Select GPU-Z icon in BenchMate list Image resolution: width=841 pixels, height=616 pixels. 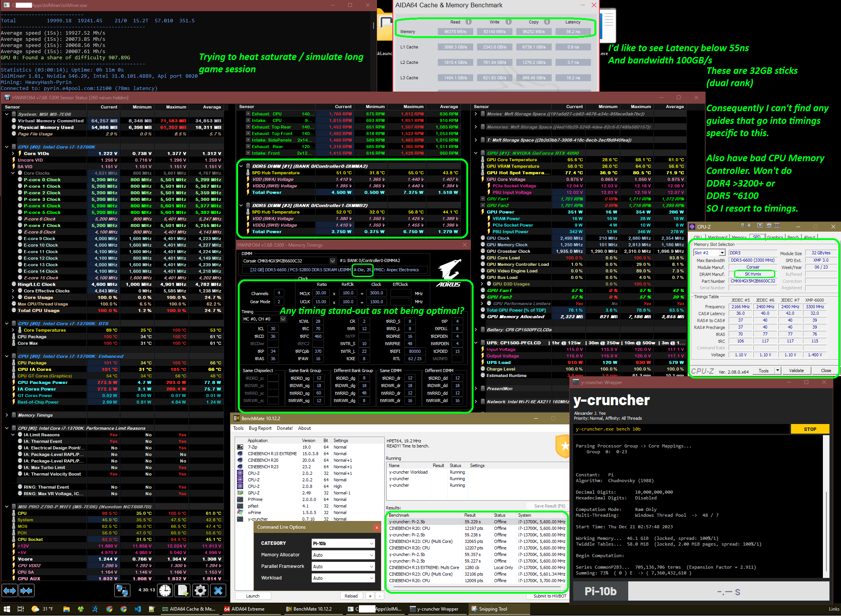coord(240,493)
